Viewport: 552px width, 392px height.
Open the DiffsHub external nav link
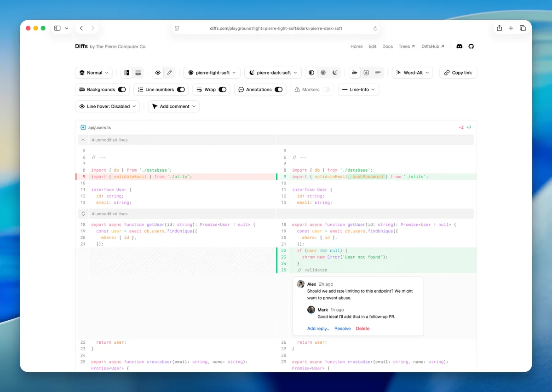(433, 46)
